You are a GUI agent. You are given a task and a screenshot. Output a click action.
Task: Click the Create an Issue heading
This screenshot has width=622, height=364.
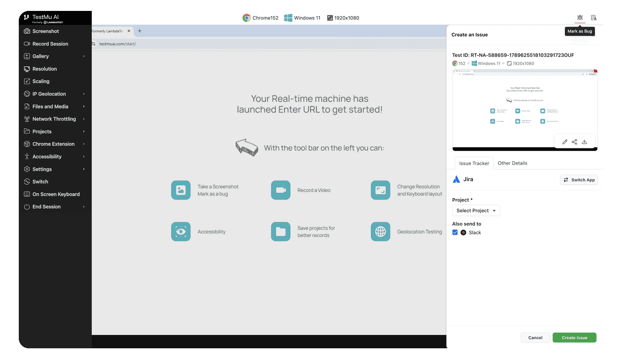(470, 34)
